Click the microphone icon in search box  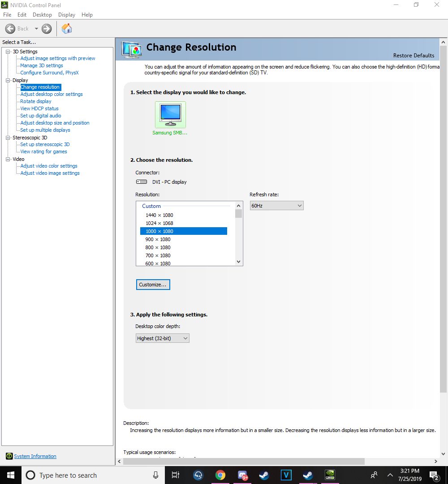156,475
